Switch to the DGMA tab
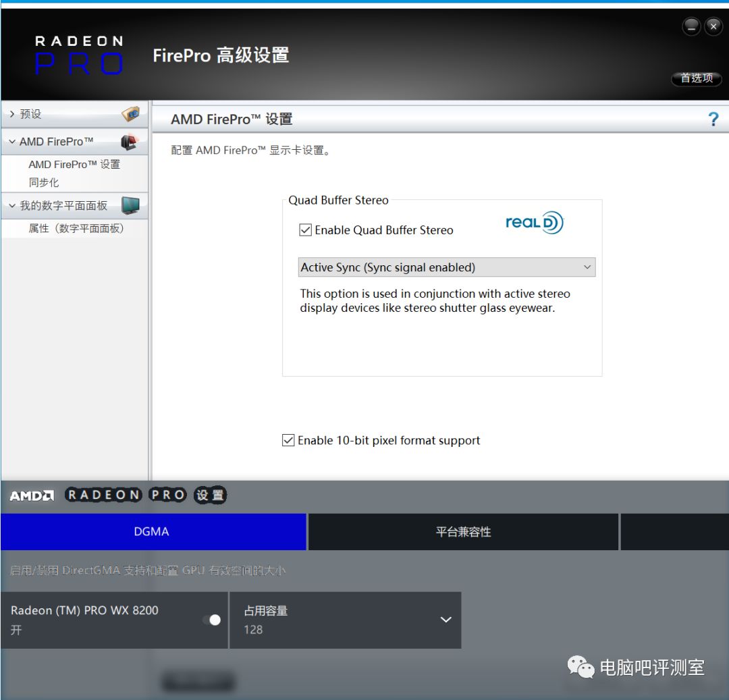Screen dimensions: 729x700 (153, 532)
